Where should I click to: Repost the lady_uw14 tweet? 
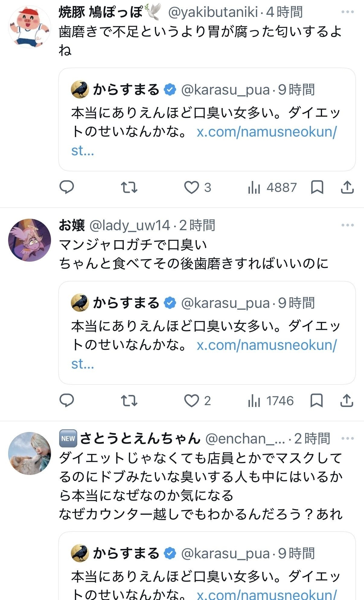129,401
